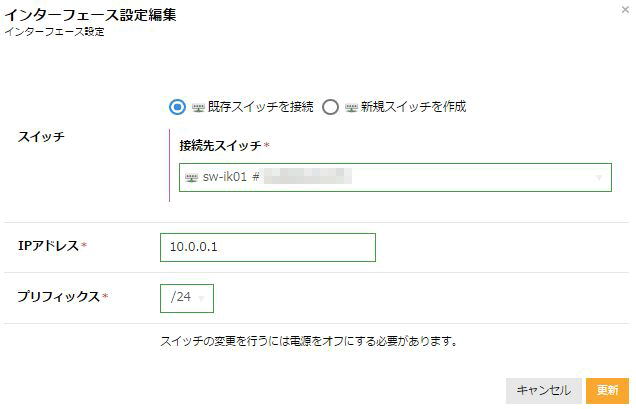Click the スイッチ section label

click(x=41, y=136)
